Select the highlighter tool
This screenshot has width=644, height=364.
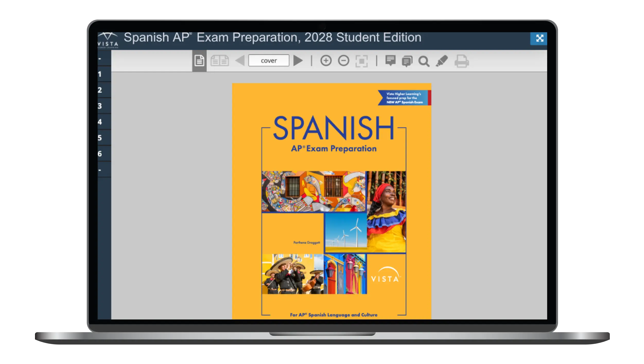click(442, 61)
